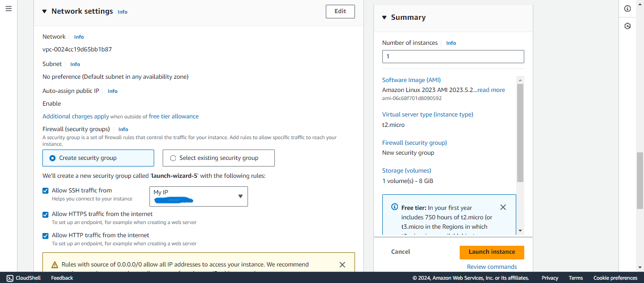Open the hexagon quick-help panel icon
The height and width of the screenshot is (283, 644).
click(627, 26)
